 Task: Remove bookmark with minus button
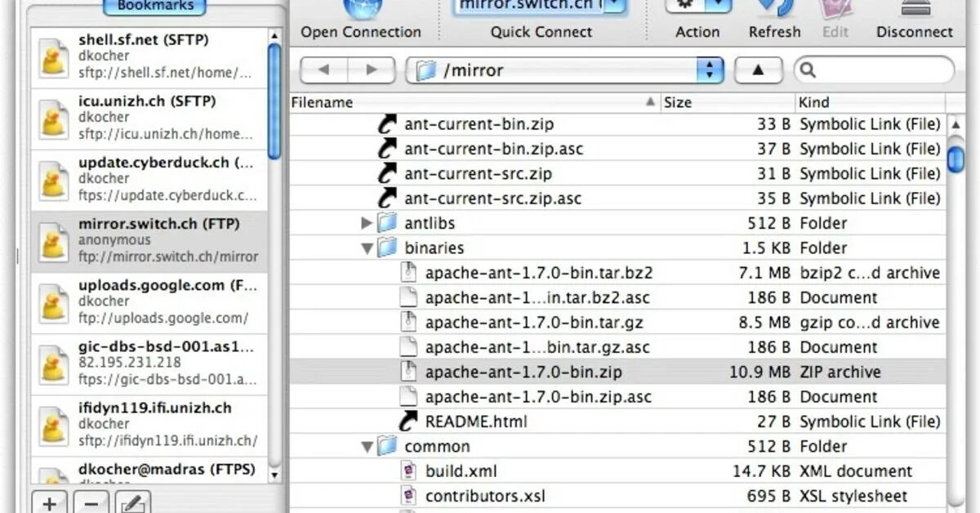(91, 502)
